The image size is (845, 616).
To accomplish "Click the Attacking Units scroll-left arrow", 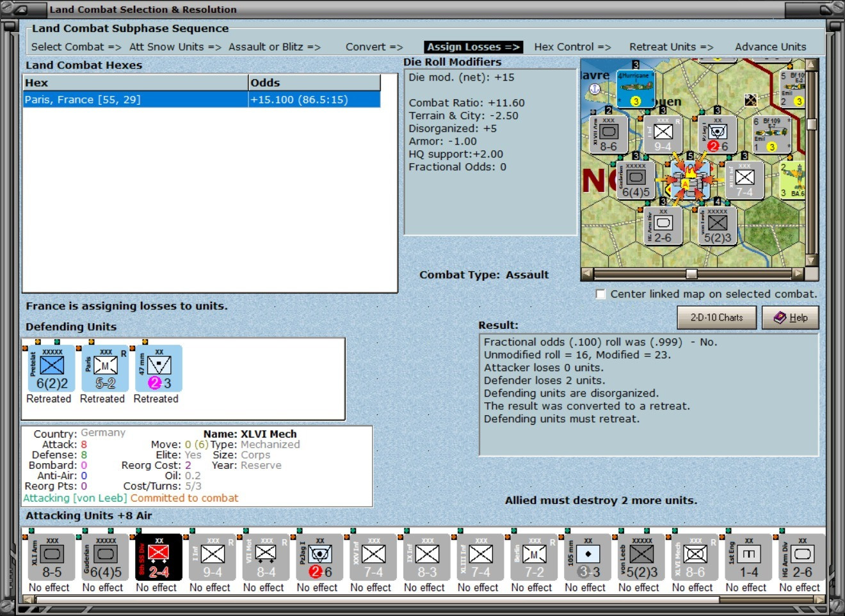I will (x=28, y=600).
